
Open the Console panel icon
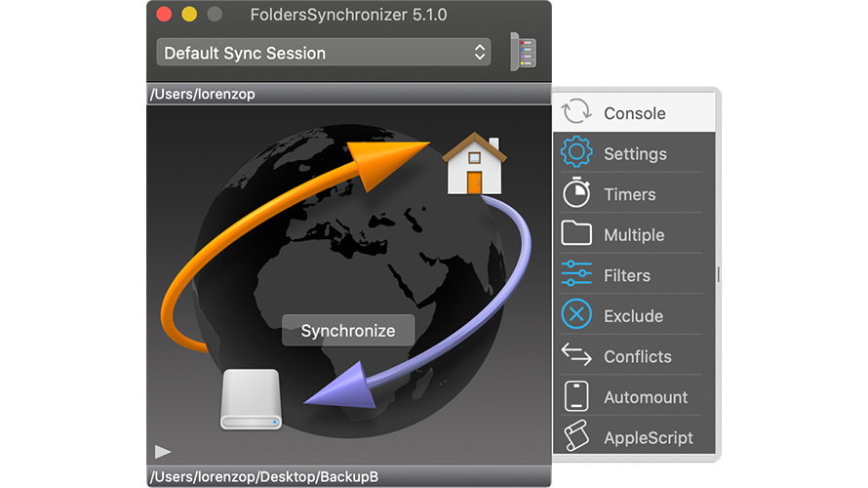pyautogui.click(x=576, y=111)
